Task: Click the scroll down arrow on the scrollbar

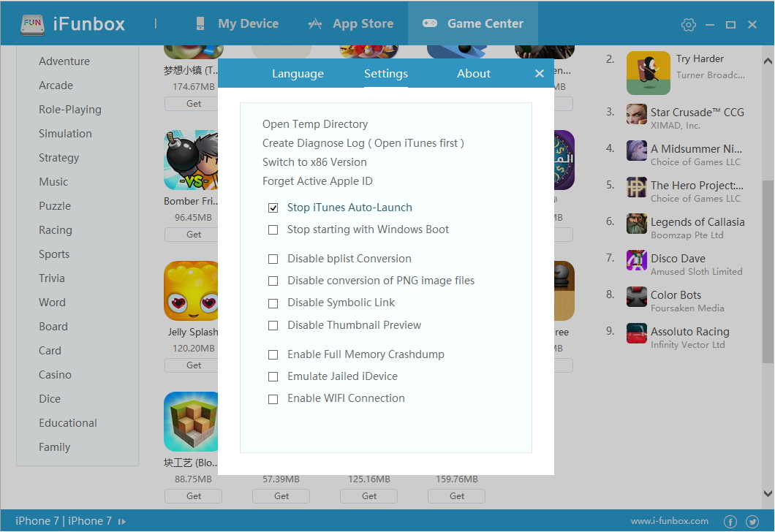Action: (x=767, y=495)
